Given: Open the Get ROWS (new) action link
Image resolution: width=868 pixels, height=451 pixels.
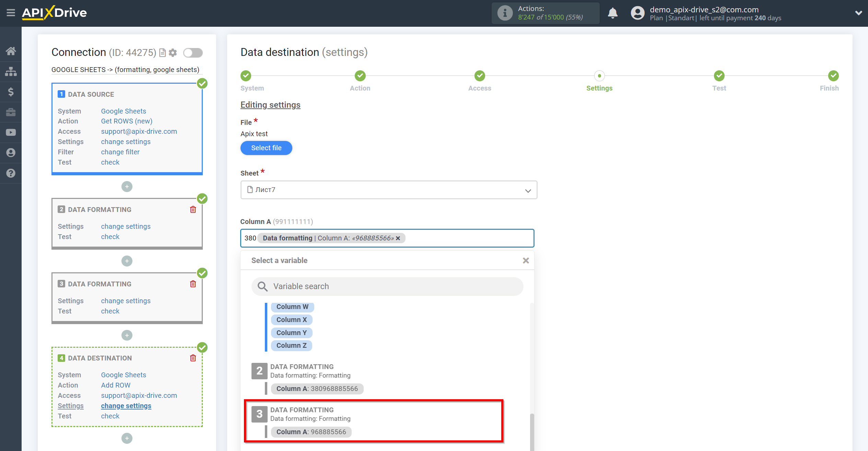Looking at the screenshot, I should pos(127,121).
